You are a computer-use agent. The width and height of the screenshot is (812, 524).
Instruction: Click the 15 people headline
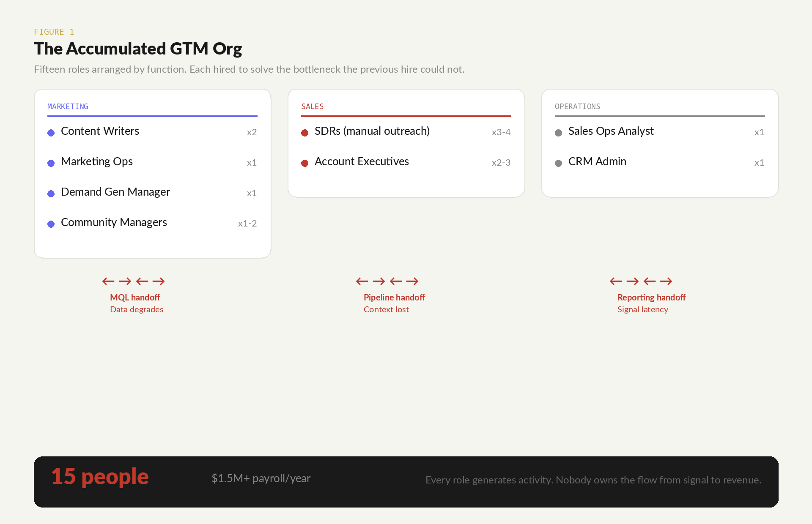[100, 477]
